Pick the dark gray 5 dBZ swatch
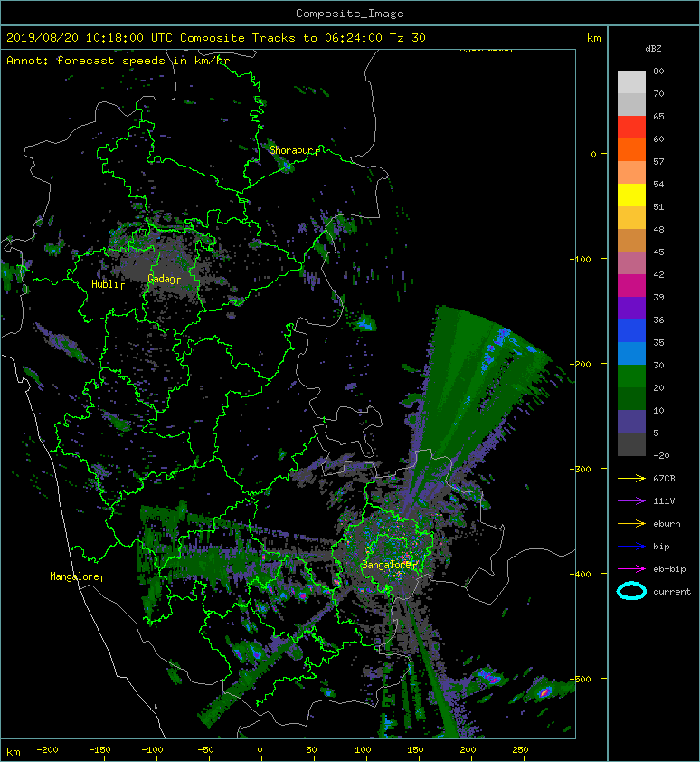 pyautogui.click(x=631, y=444)
